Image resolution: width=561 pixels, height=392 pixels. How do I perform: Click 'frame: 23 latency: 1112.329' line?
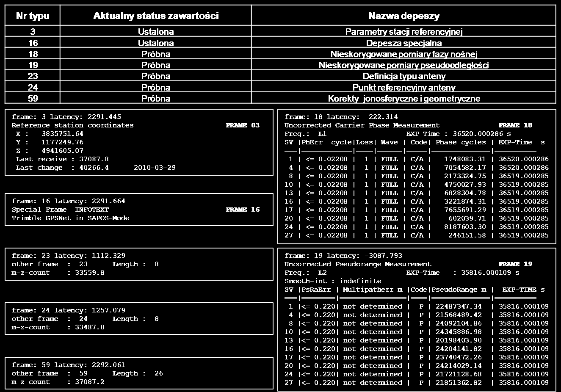point(69,256)
